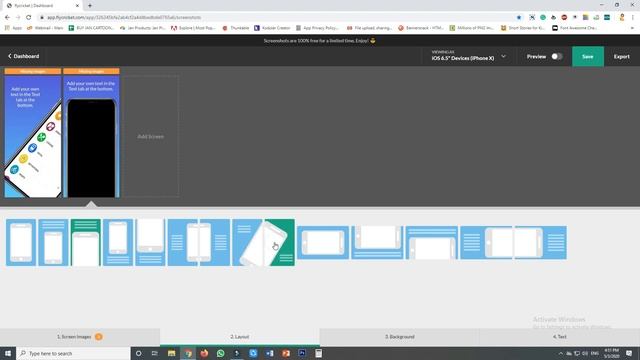Open PowerPoint from the taskbar
Screen dimensions: 640x360
286,353
